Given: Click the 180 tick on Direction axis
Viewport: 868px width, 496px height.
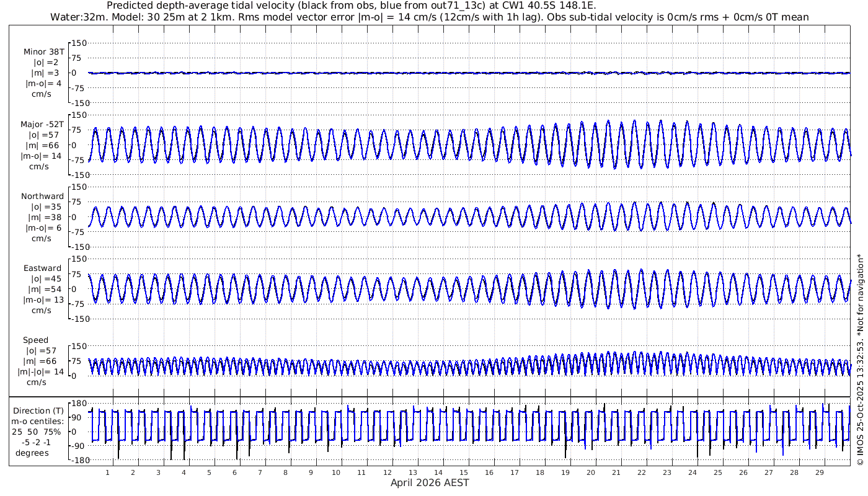Looking at the screenshot, I should [77, 404].
